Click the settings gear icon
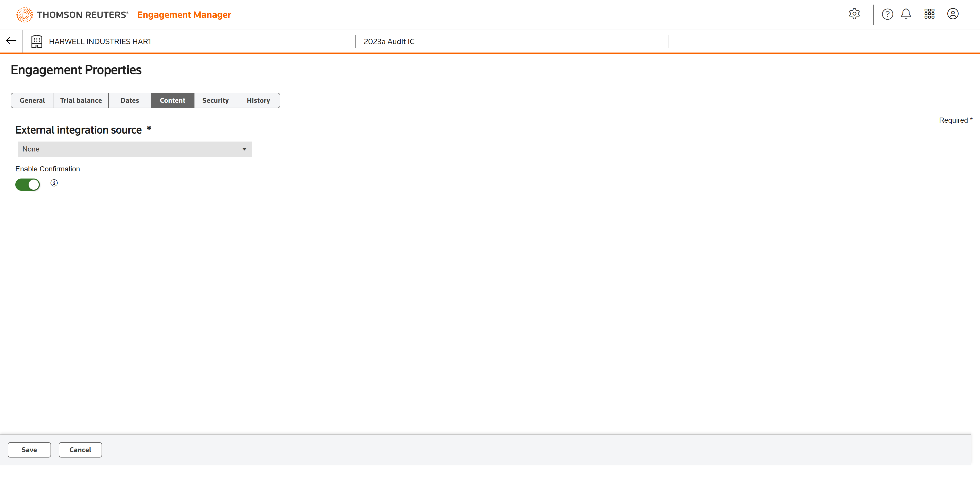The height and width of the screenshot is (482, 980). tap(854, 14)
